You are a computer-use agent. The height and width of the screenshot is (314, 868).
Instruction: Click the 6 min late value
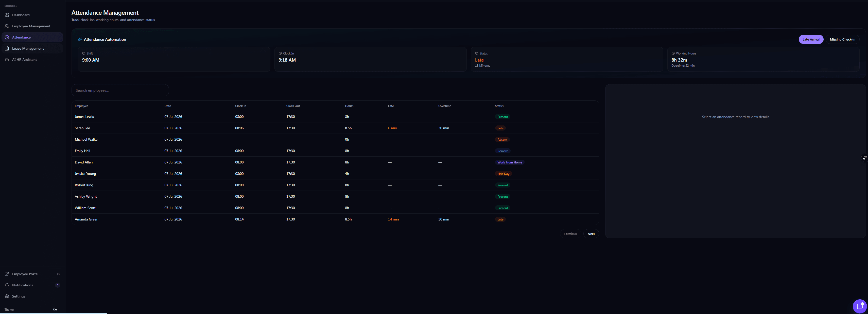tap(392, 128)
